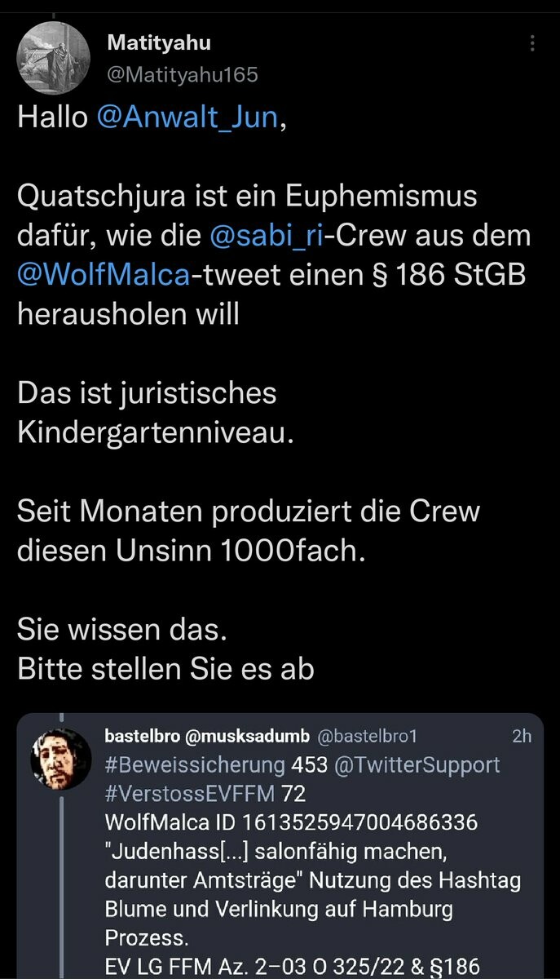Image resolution: width=560 pixels, height=979 pixels.
Task: Click the Matityahu display name
Action: [159, 44]
